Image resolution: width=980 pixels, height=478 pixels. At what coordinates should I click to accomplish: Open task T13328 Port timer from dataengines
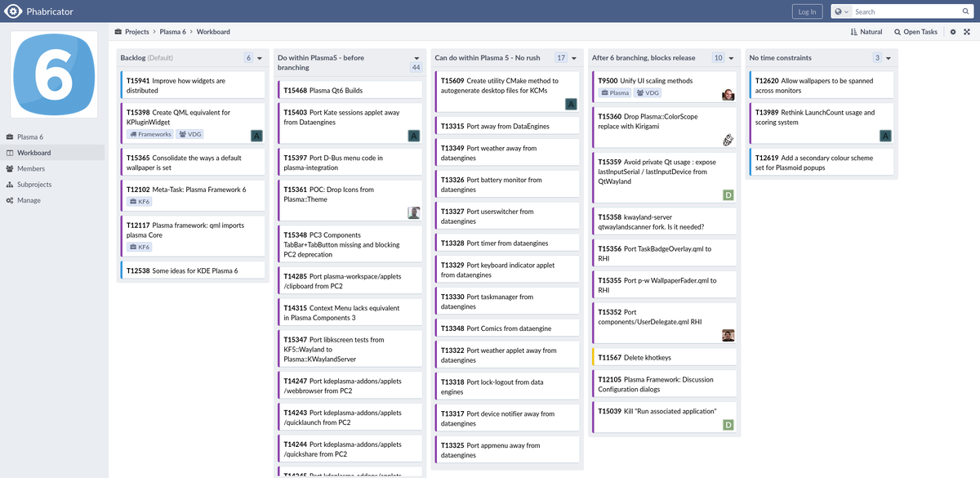click(508, 243)
